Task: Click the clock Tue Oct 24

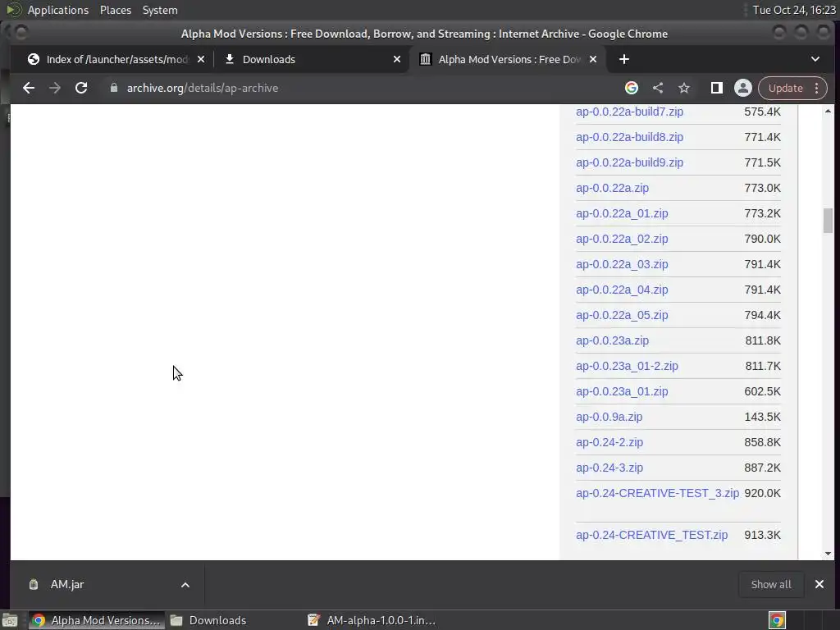Action: [794, 10]
